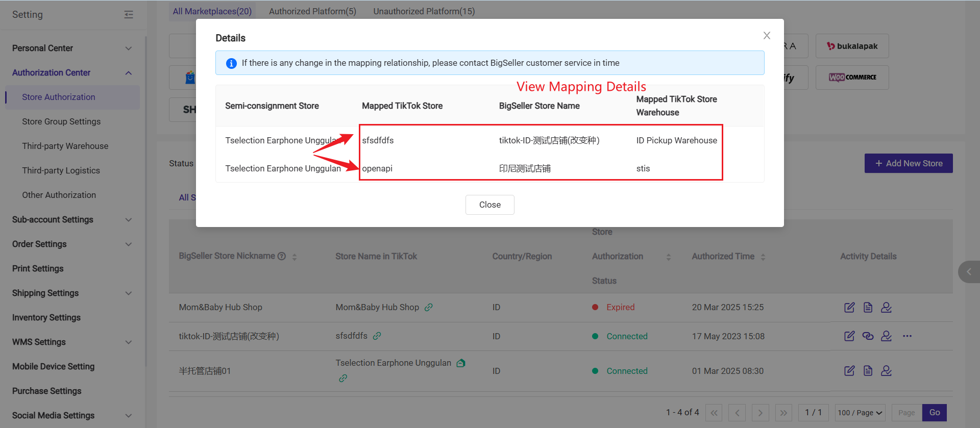Click the Page number input field
Viewport: 980px width, 428px height.
point(907,413)
